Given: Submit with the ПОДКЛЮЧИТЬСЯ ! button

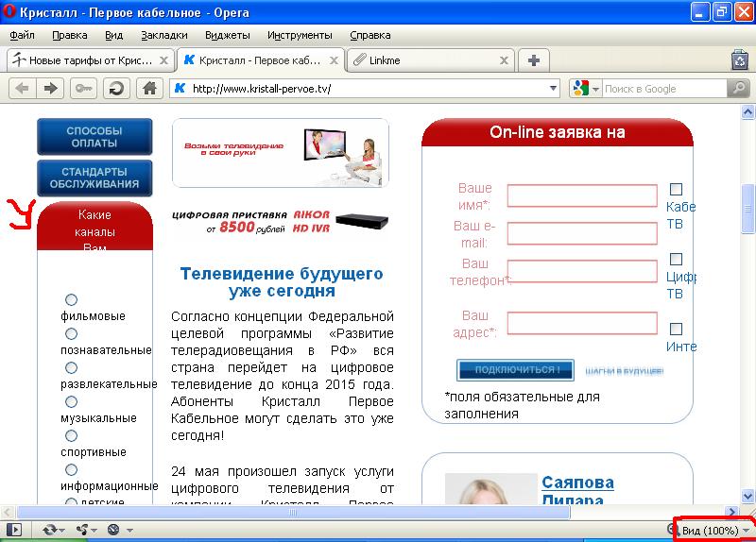Looking at the screenshot, I should pos(515,370).
